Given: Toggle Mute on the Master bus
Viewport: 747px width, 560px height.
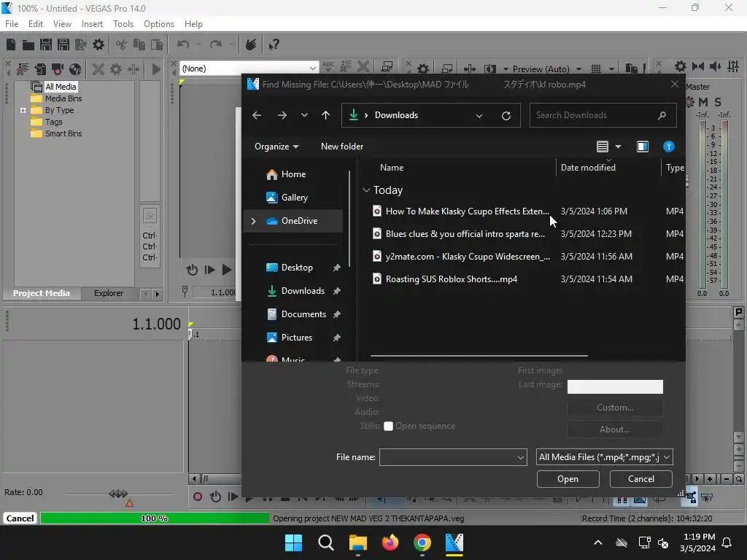Looking at the screenshot, I should tap(703, 102).
